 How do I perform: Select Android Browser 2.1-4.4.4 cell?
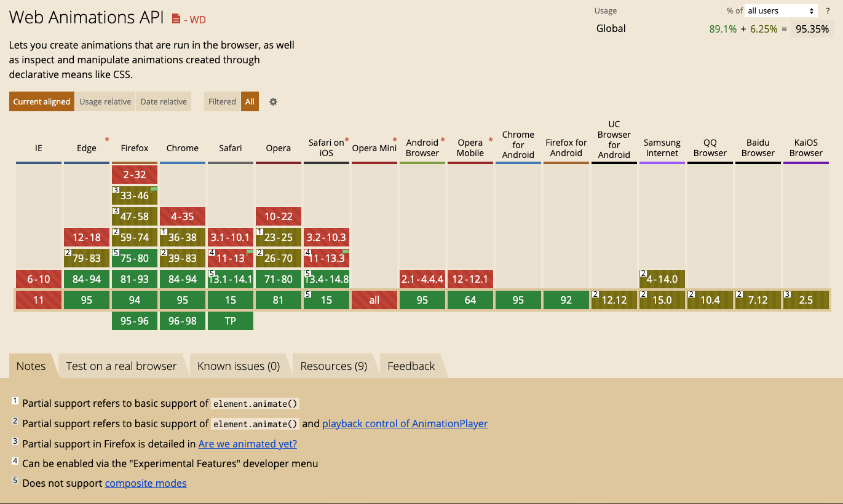(x=422, y=279)
